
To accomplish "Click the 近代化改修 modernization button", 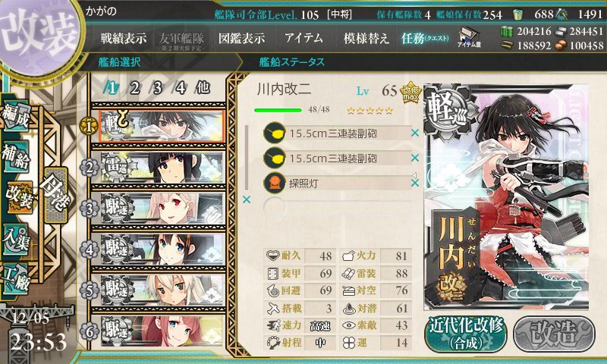I will click(466, 334).
